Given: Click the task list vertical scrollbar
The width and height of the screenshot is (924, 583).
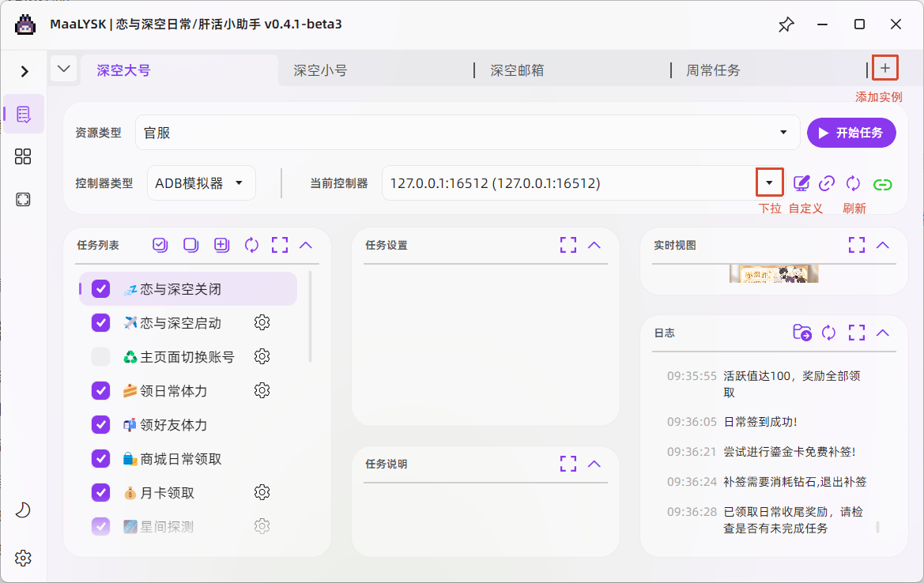Looking at the screenshot, I should (310, 317).
